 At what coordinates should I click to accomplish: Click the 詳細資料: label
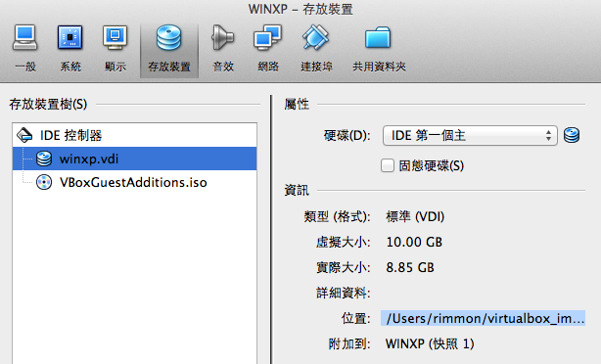343,294
